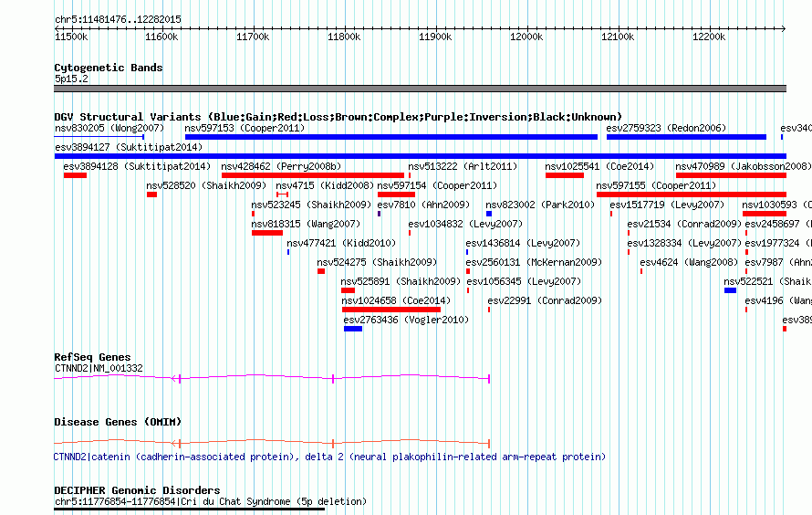
Task: Click the 5p15.2 cytogenetic band label
Action: (71, 79)
